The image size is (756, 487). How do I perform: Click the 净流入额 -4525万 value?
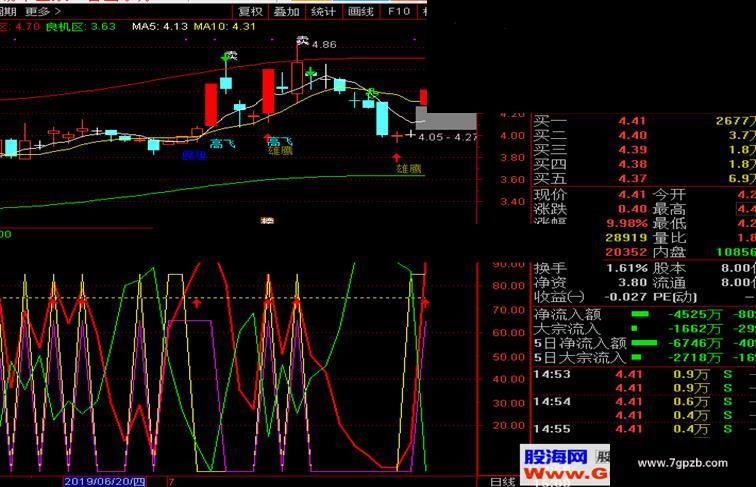tap(695, 315)
